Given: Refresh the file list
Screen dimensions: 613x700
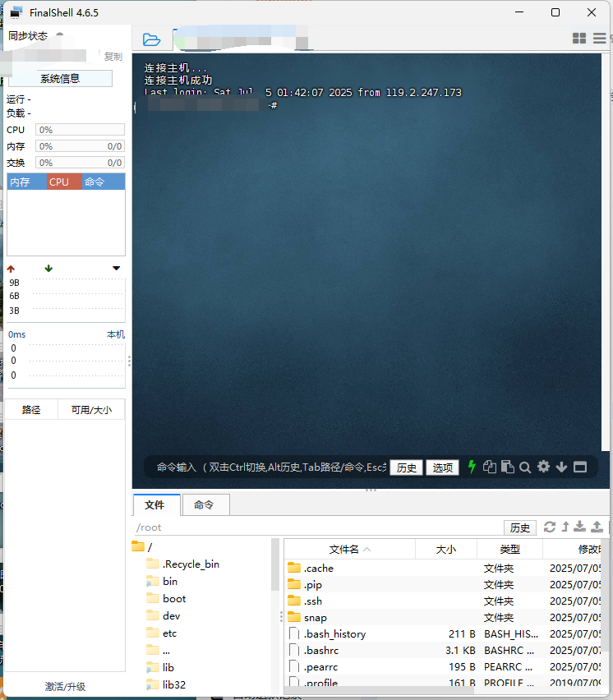Looking at the screenshot, I should click(550, 527).
